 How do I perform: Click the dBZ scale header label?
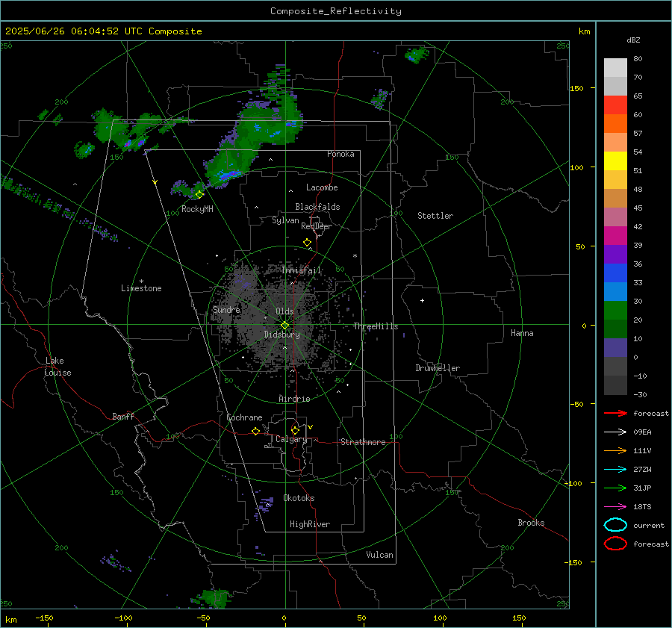(633, 40)
